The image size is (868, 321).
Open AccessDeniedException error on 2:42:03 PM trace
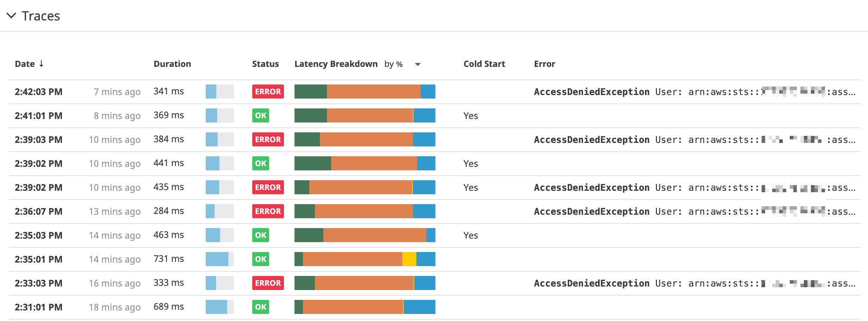pyautogui.click(x=591, y=92)
